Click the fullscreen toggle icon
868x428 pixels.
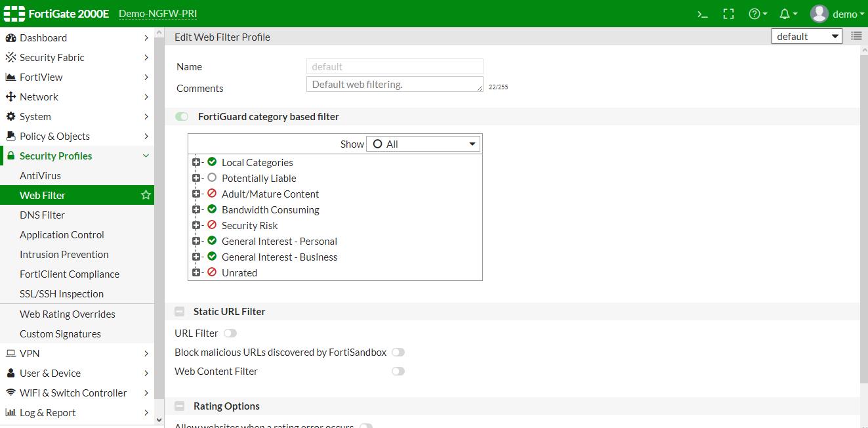[728, 14]
